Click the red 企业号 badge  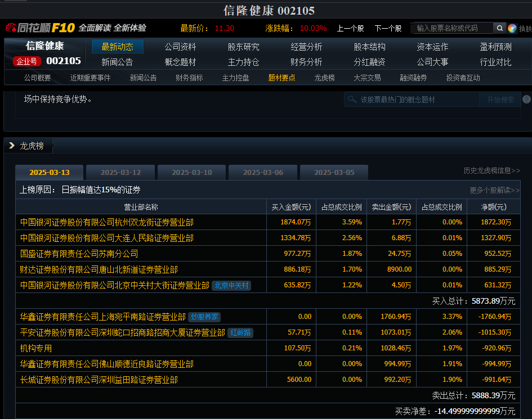[26, 61]
